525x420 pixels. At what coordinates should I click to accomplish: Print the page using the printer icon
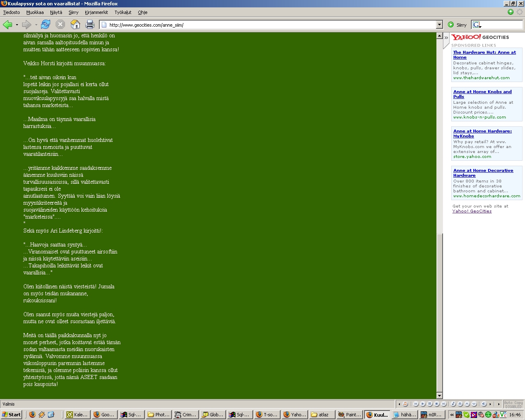tap(90, 25)
